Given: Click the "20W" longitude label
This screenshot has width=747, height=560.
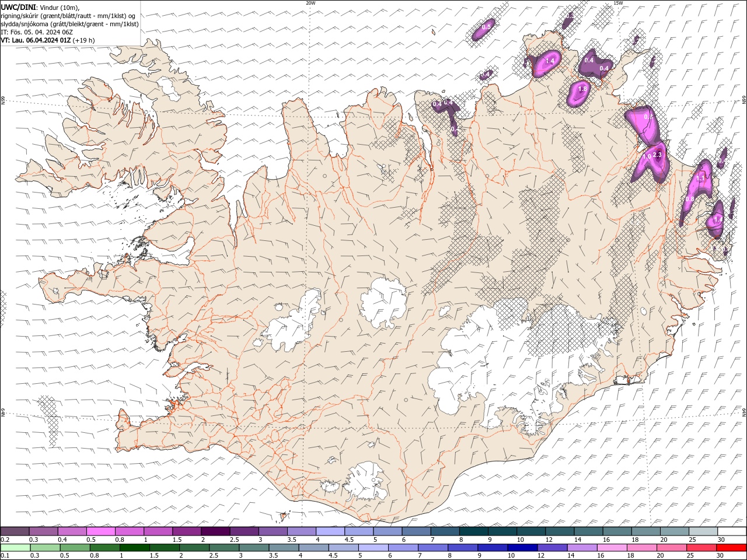Looking at the screenshot, I should tap(310, 3).
